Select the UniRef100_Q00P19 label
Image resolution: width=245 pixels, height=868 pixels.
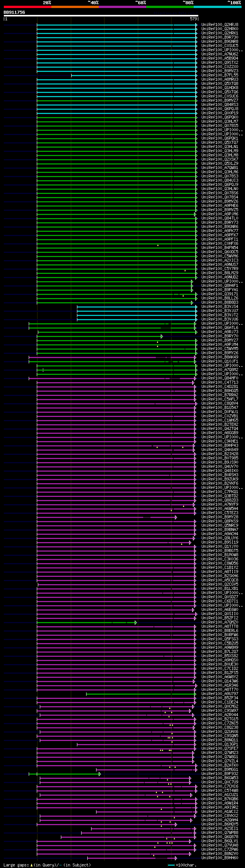click(x=220, y=113)
